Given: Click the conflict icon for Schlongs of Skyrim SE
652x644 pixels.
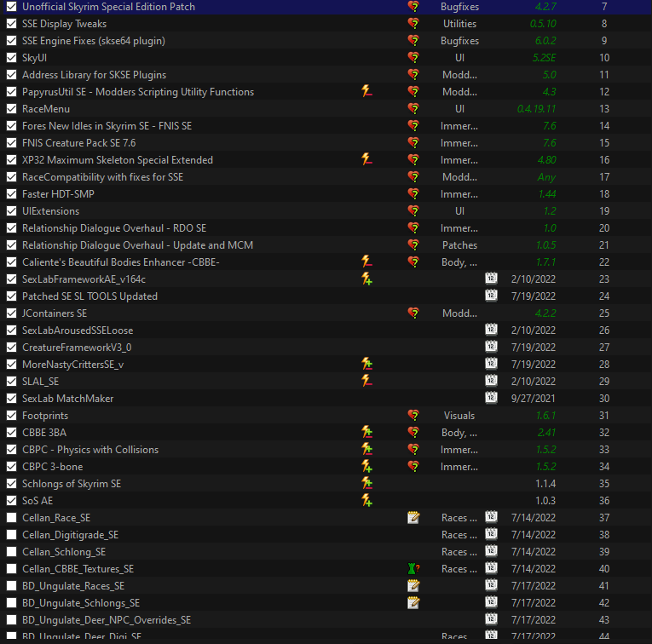Looking at the screenshot, I should click(366, 483).
